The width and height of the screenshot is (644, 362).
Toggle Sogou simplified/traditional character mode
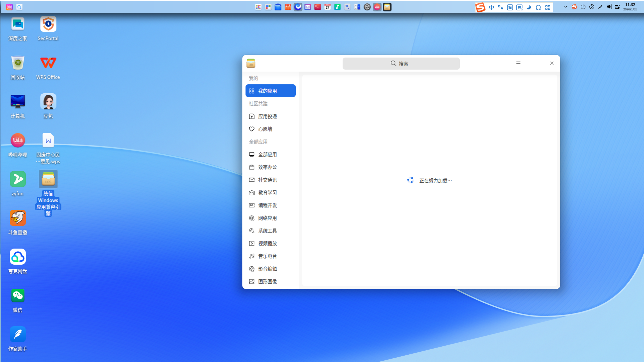tap(510, 7)
